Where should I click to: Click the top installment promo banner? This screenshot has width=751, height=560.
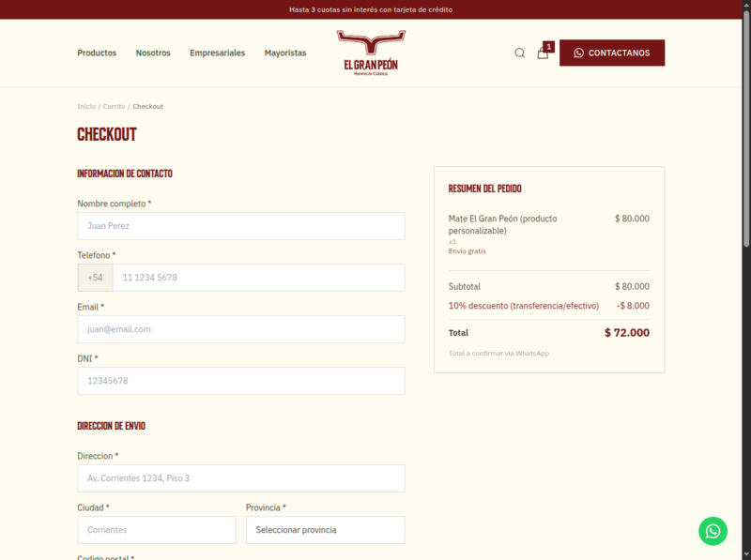(x=375, y=9)
